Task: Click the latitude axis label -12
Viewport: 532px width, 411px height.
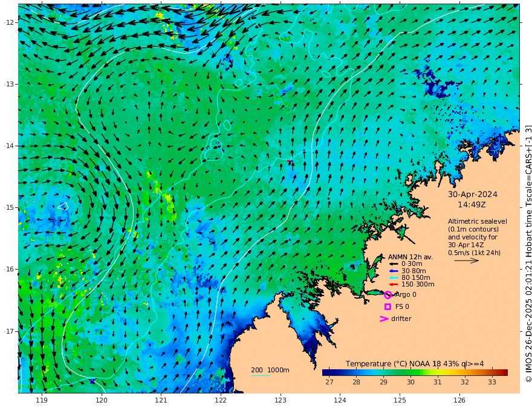Action: pyautogui.click(x=9, y=22)
